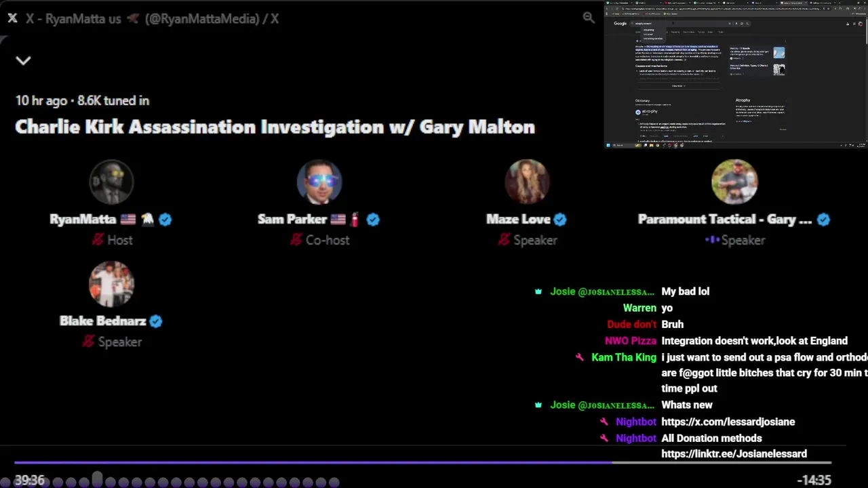Click chat username 'Dude don't'

coord(632,325)
